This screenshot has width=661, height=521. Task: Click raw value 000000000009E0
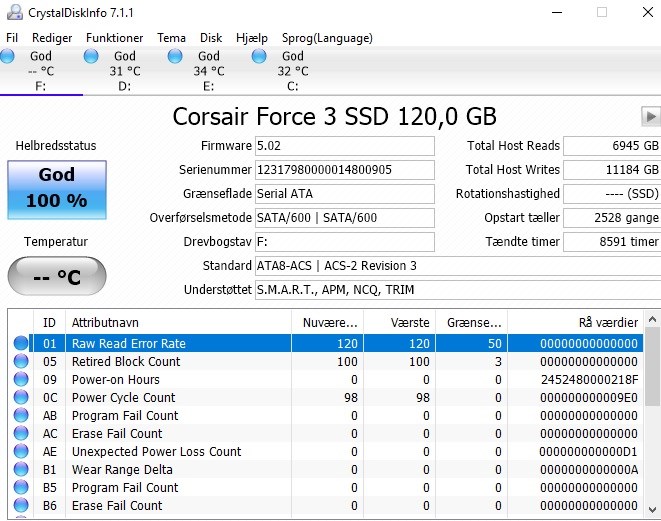click(x=589, y=397)
